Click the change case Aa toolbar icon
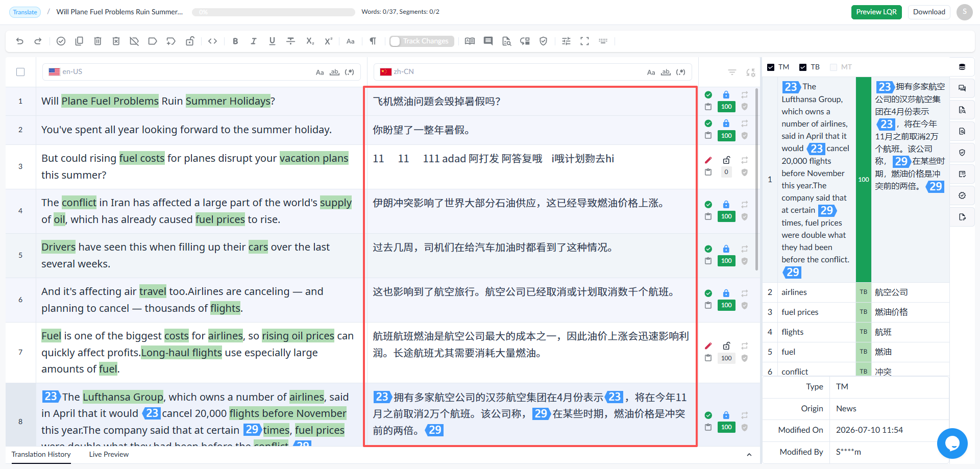Image resolution: width=980 pixels, height=469 pixels. point(351,41)
